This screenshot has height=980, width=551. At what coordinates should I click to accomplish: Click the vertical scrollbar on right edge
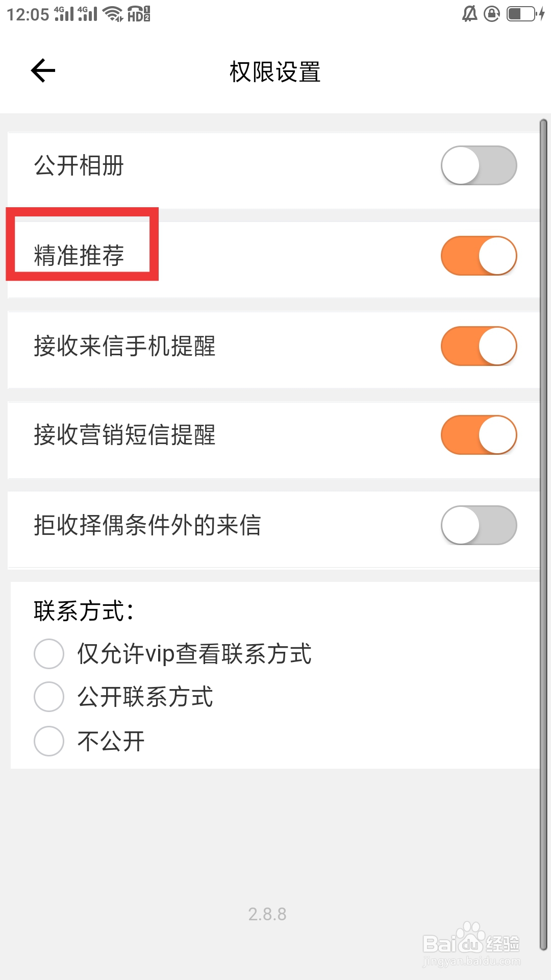point(543,535)
